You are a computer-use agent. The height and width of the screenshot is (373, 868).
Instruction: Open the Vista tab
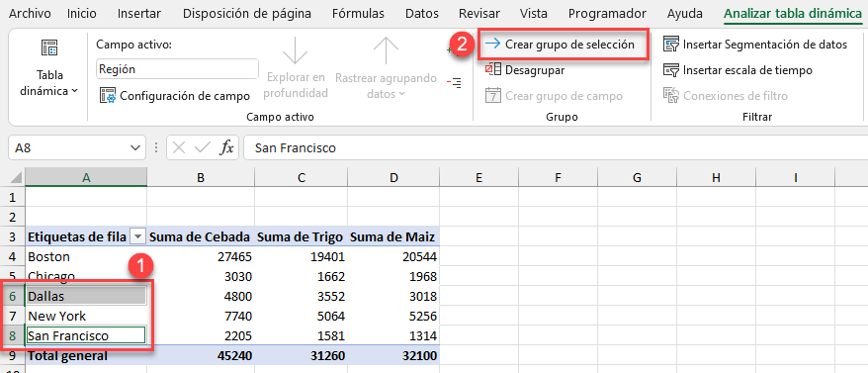(x=534, y=13)
